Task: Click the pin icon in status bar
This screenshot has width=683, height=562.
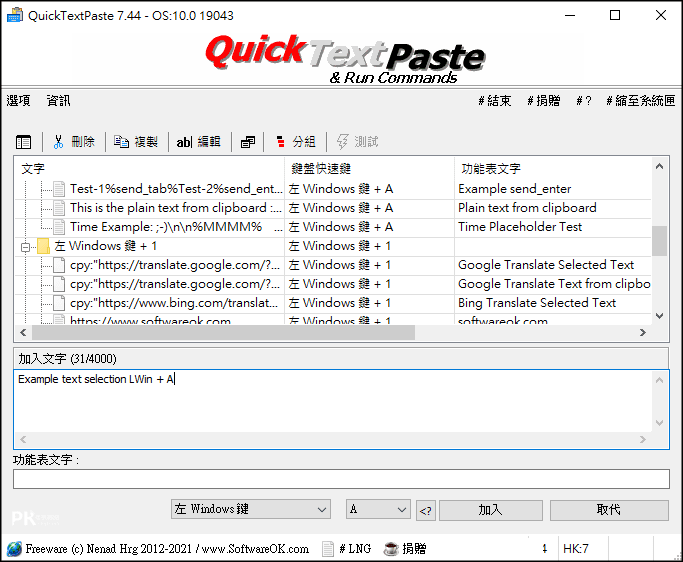Action: (x=544, y=548)
